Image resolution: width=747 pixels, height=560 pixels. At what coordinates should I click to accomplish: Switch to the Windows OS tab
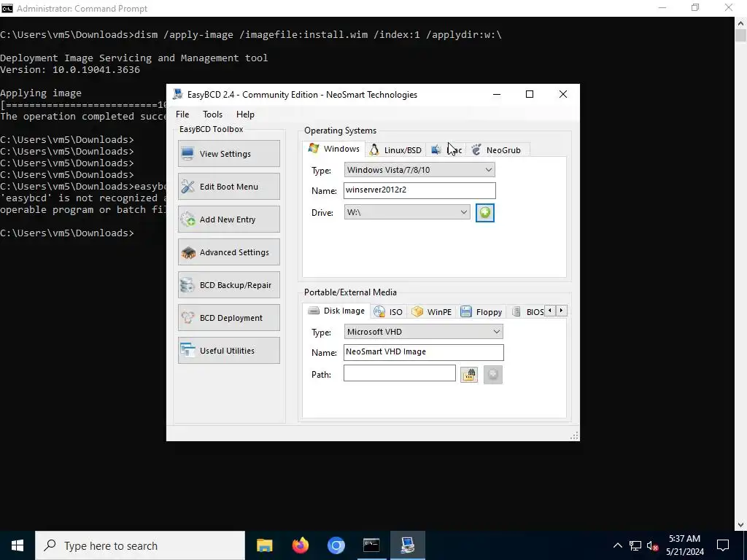pos(334,149)
